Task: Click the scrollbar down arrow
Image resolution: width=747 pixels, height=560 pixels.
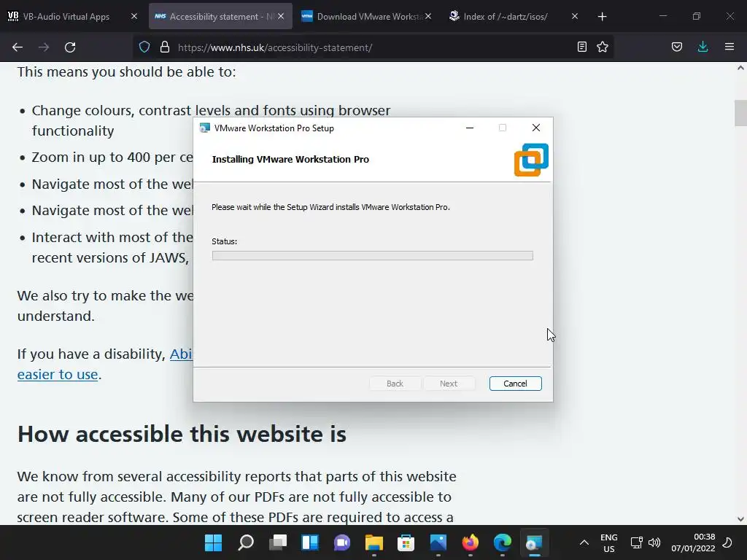Action: 740,519
